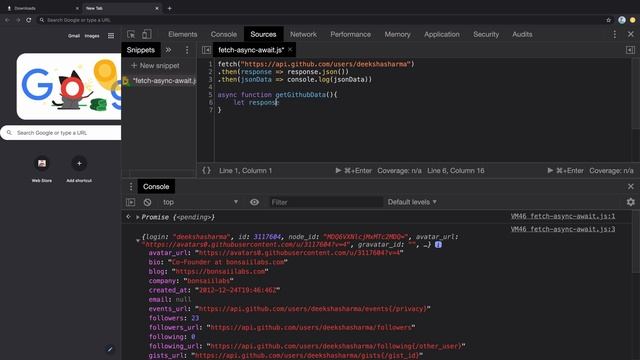Close the console drawer
Viewport: 640px width, 360px height.
coord(631,186)
